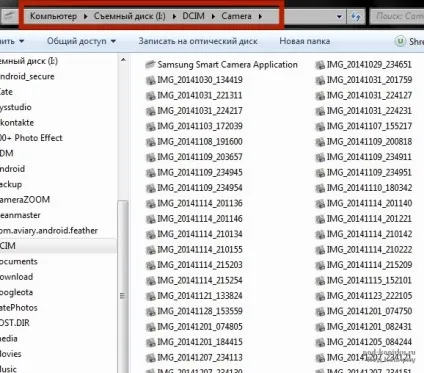Select file name IMG_20141115_152101
Screen dimensions: 424x373
(369, 280)
